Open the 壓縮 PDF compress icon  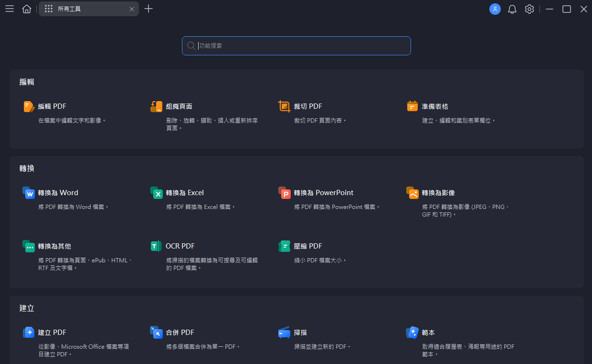tap(285, 246)
